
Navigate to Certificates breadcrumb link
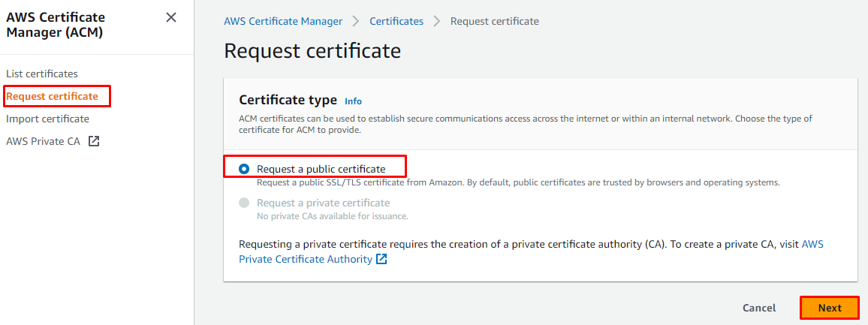click(396, 21)
